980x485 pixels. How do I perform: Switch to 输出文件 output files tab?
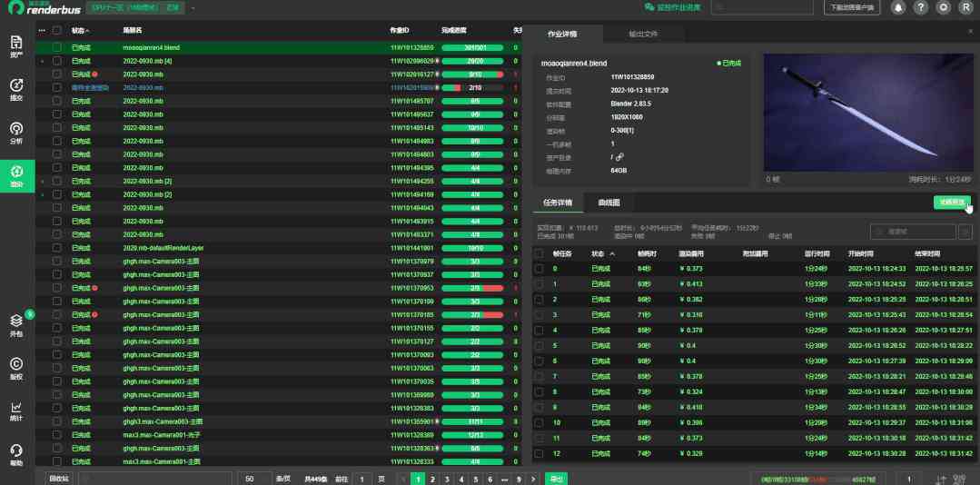[643, 34]
